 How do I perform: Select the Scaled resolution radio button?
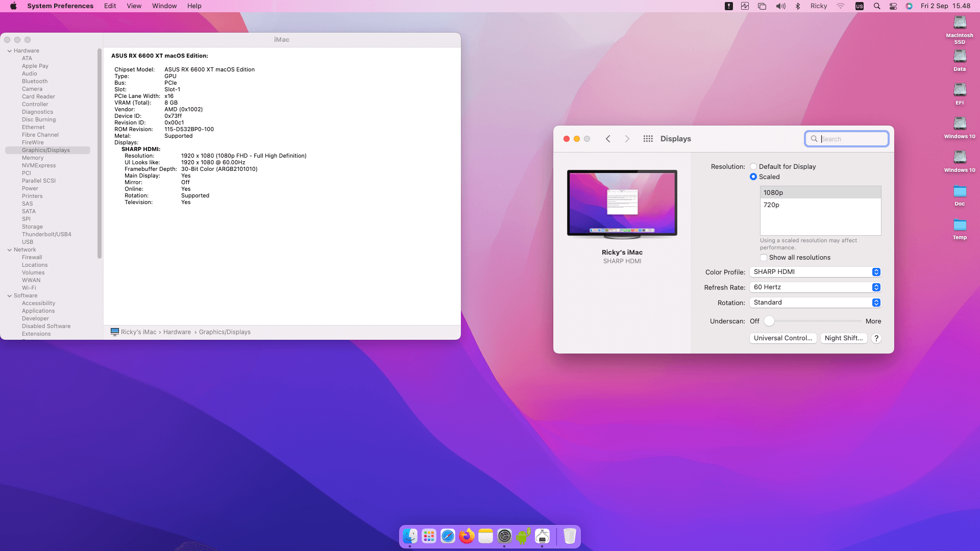[753, 177]
